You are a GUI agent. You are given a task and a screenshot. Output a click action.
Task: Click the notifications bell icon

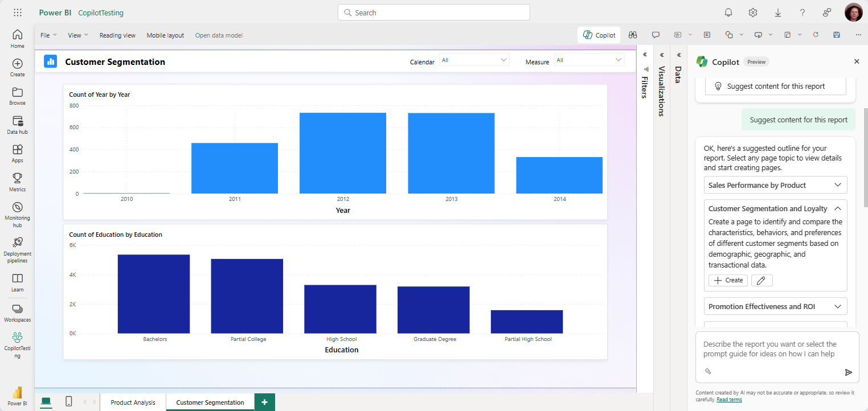click(x=728, y=13)
